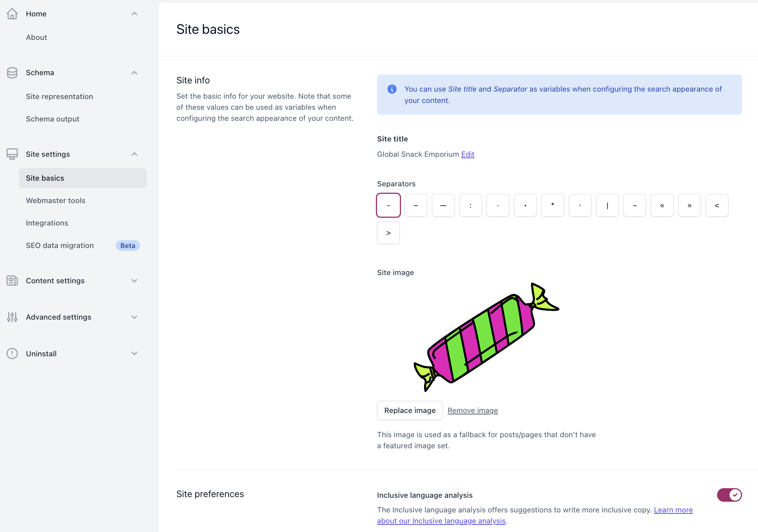Expand the Advanced settings chevron
This screenshot has width=758, height=532.
point(134,317)
